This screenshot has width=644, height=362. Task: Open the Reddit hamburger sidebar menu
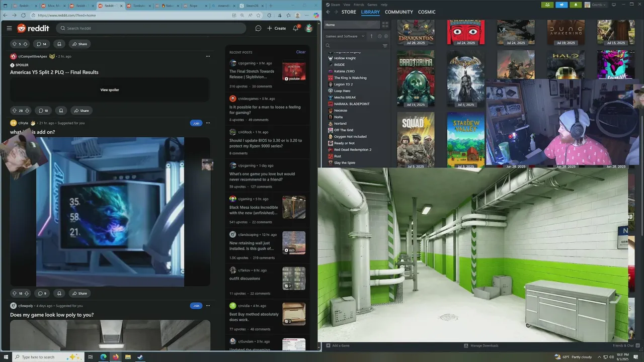[9, 28]
